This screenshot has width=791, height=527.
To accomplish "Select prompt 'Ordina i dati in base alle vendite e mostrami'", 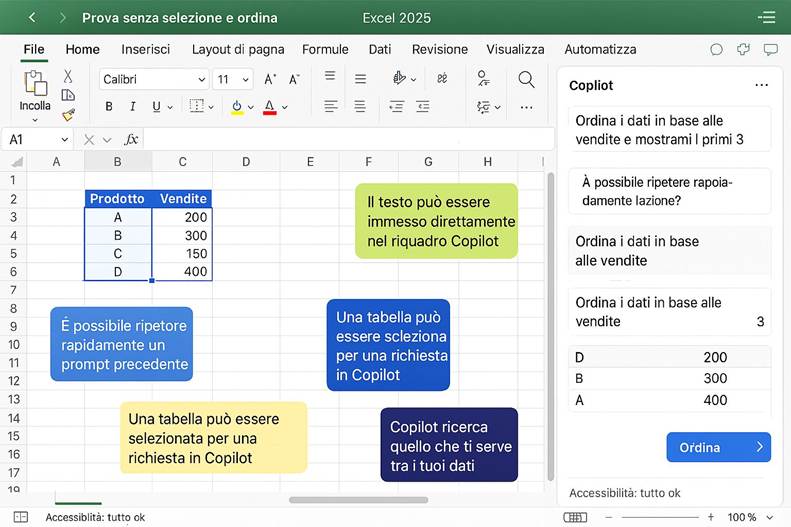I will pos(669,130).
